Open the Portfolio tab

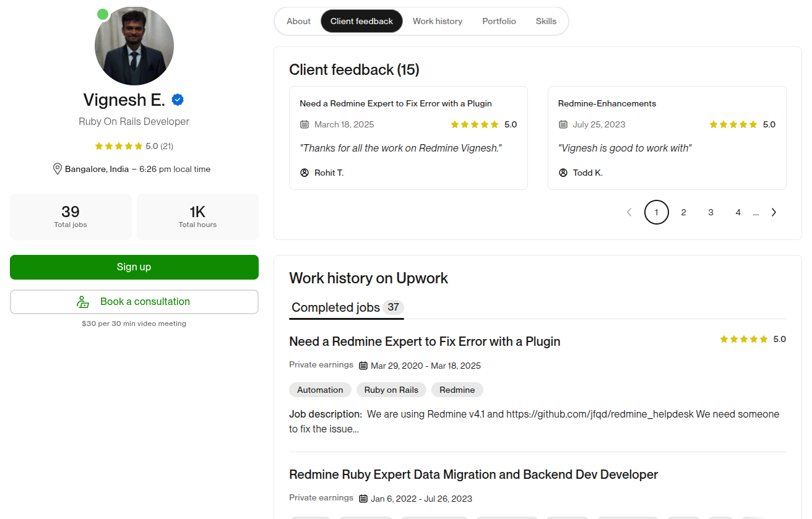499,21
